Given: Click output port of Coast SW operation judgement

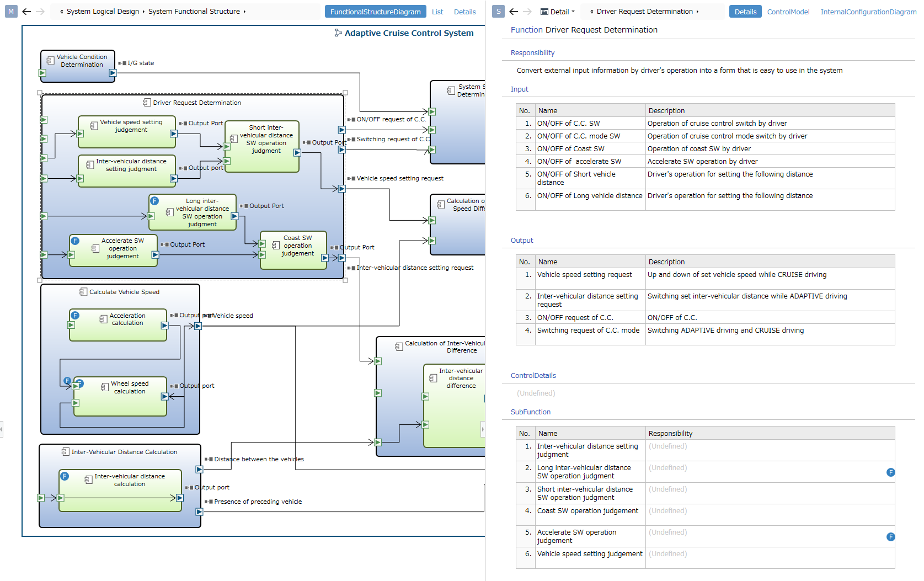Looking at the screenshot, I should 325,258.
